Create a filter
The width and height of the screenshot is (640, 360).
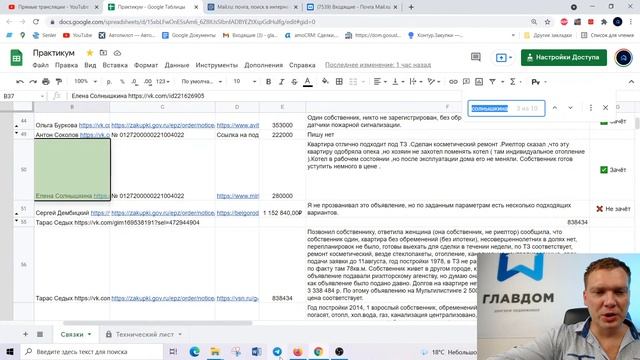click(493, 82)
